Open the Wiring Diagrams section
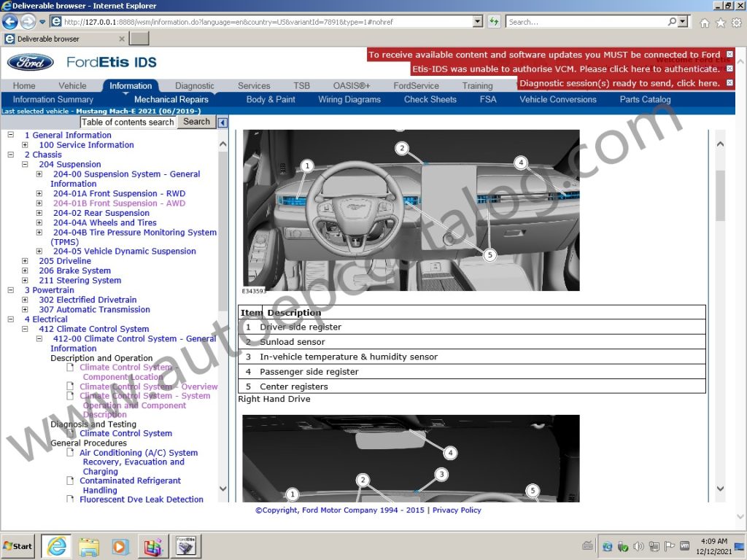Viewport: 747px width, 560px height. [x=349, y=100]
